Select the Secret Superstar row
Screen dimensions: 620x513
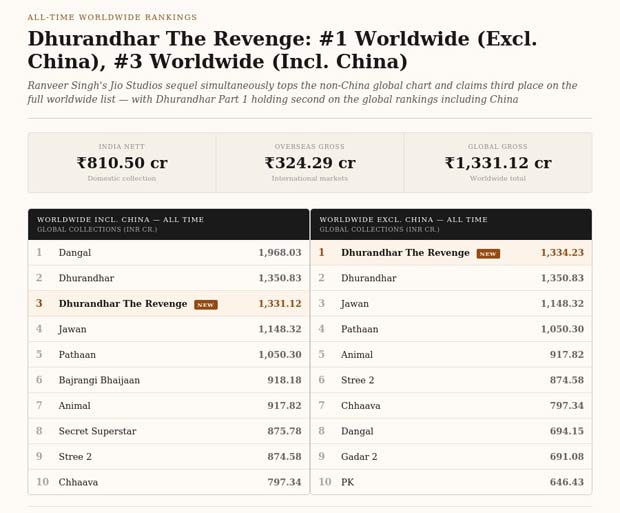click(x=169, y=431)
